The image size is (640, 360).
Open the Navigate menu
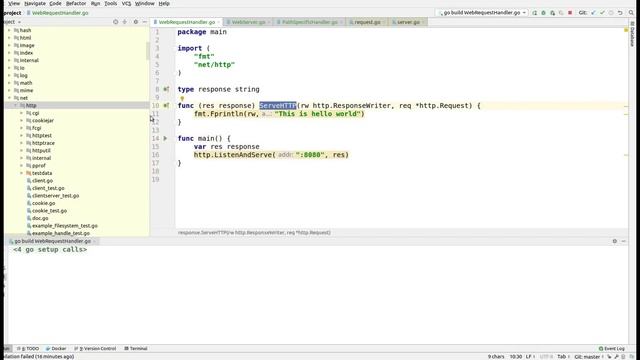click(35, 3)
